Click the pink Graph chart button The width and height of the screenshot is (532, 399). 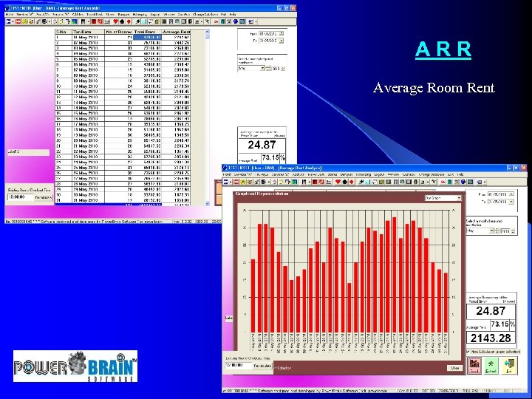pos(474,366)
